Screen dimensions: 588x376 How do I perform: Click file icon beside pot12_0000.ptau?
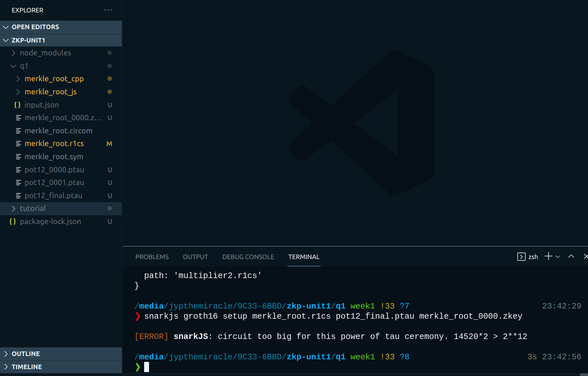(18, 170)
